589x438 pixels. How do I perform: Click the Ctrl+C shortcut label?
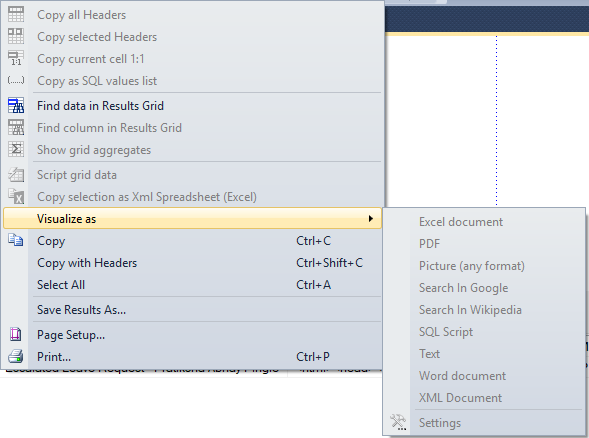(313, 240)
